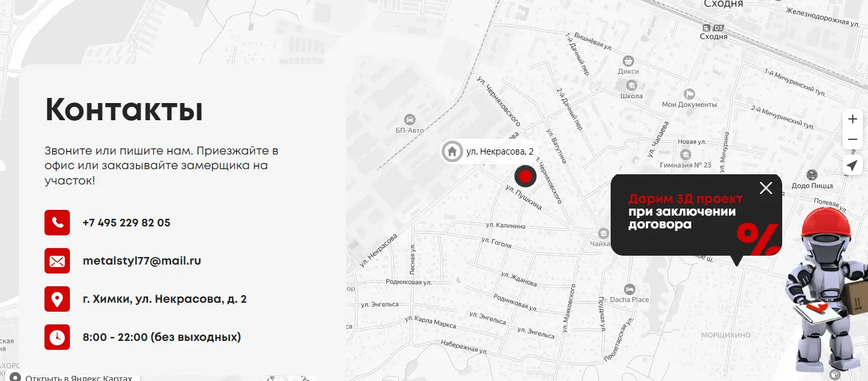Viewport: 868px width, 381px height.
Task: Click the Гимназия № 23 map marker
Action: point(685,155)
